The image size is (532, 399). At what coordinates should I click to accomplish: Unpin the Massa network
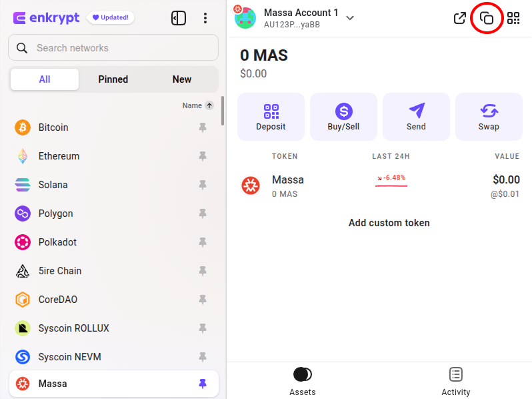pos(203,384)
